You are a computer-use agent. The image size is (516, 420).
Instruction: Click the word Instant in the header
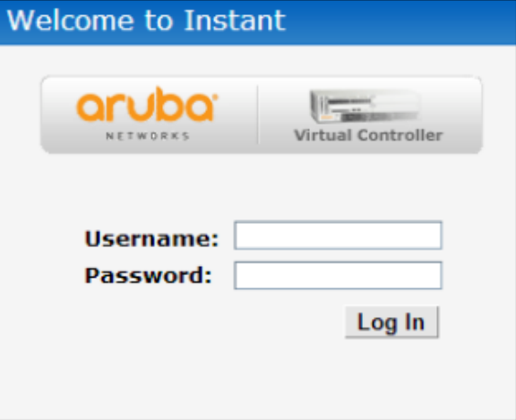[235, 21]
